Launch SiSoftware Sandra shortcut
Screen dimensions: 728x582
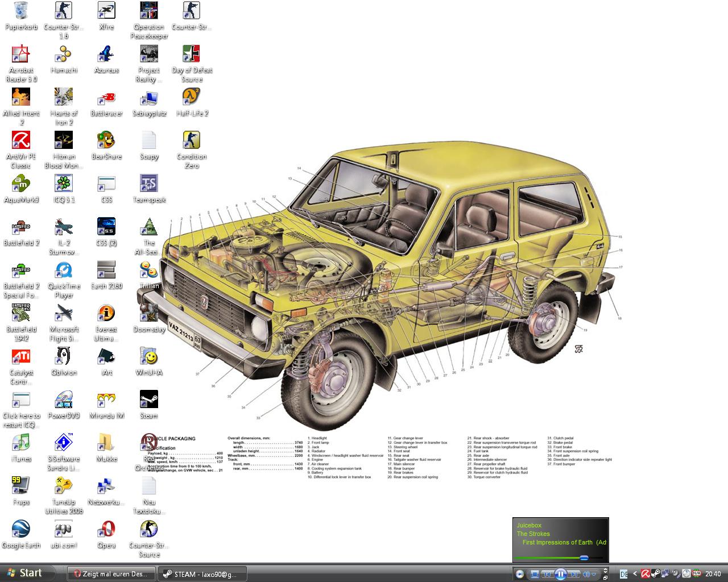(x=64, y=452)
